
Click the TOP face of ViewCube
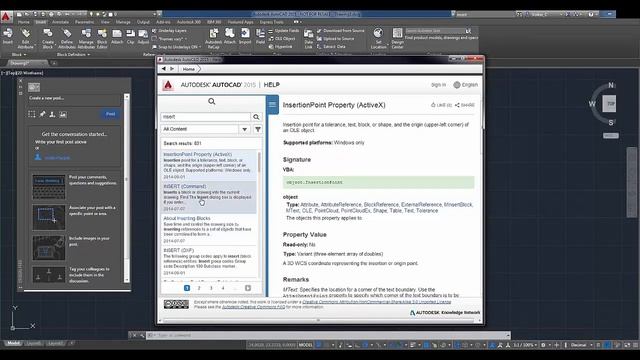610,104
